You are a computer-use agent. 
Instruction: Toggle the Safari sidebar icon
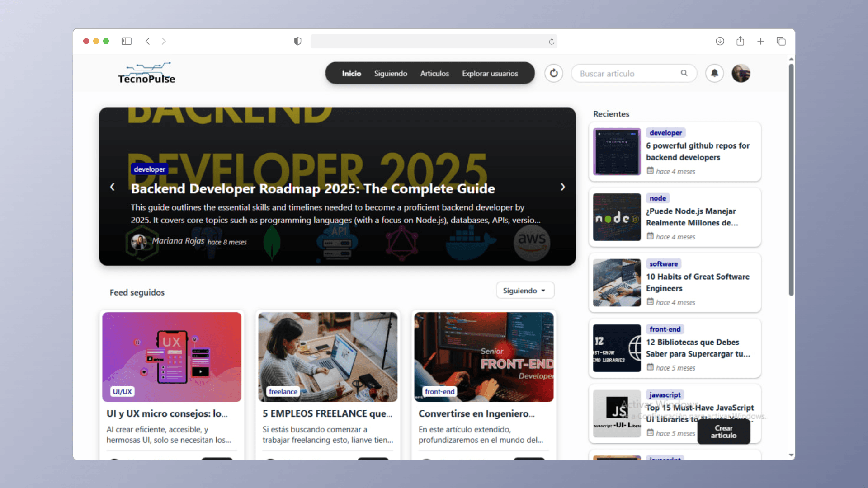coord(127,41)
